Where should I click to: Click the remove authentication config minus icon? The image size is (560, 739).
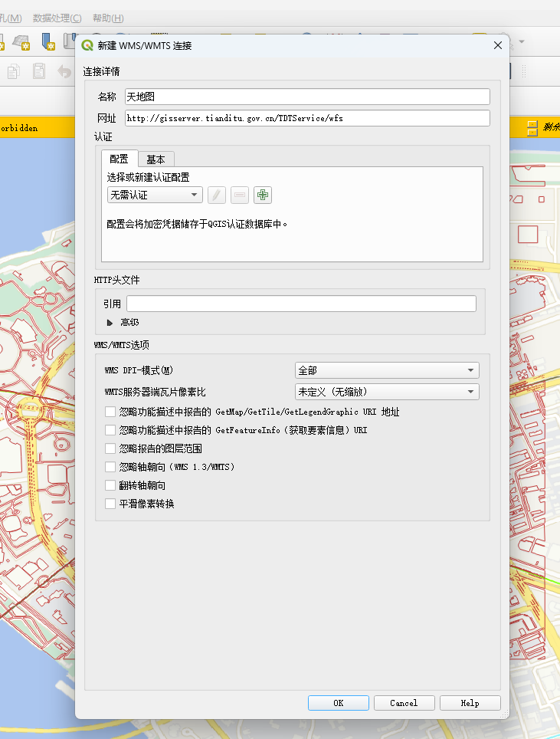point(240,195)
